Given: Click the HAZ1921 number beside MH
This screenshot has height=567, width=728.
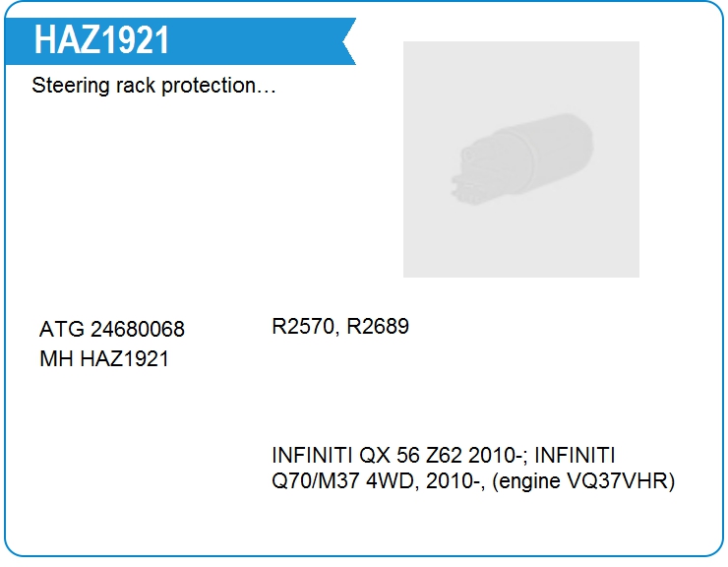Looking at the screenshot, I should pos(124,358).
